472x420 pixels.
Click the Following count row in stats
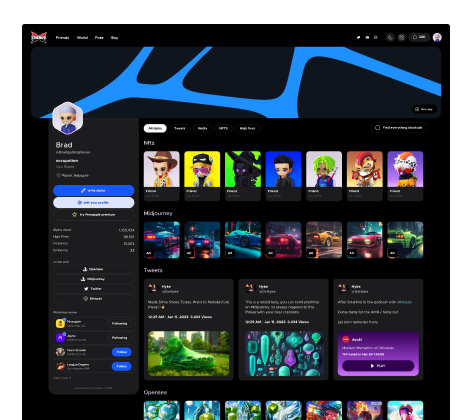[94, 250]
